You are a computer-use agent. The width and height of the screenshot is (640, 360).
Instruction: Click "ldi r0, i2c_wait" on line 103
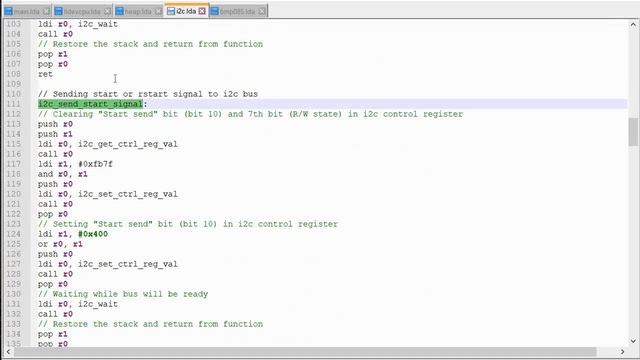(78, 24)
